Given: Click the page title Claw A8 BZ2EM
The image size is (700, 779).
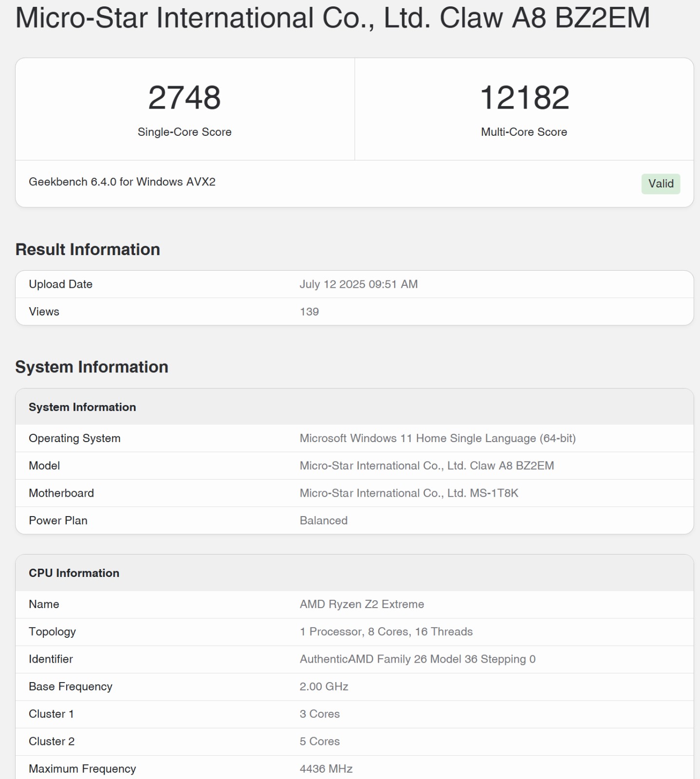Looking at the screenshot, I should click(332, 18).
